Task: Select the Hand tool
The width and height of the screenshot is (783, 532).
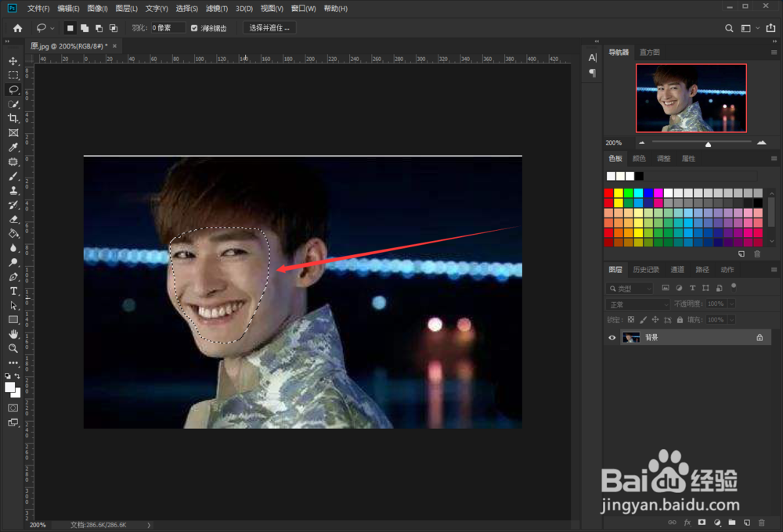Action: (x=13, y=334)
